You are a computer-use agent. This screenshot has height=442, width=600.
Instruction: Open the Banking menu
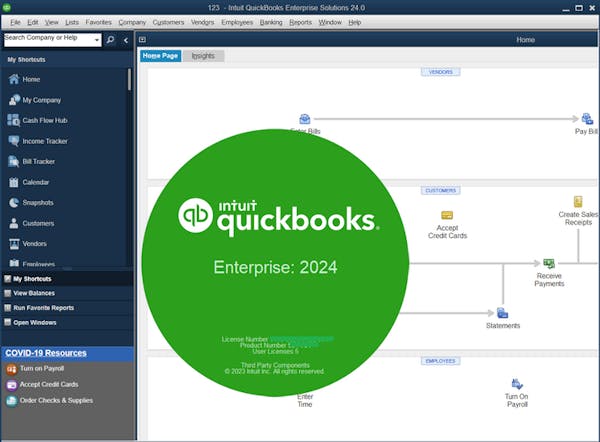[x=268, y=22]
